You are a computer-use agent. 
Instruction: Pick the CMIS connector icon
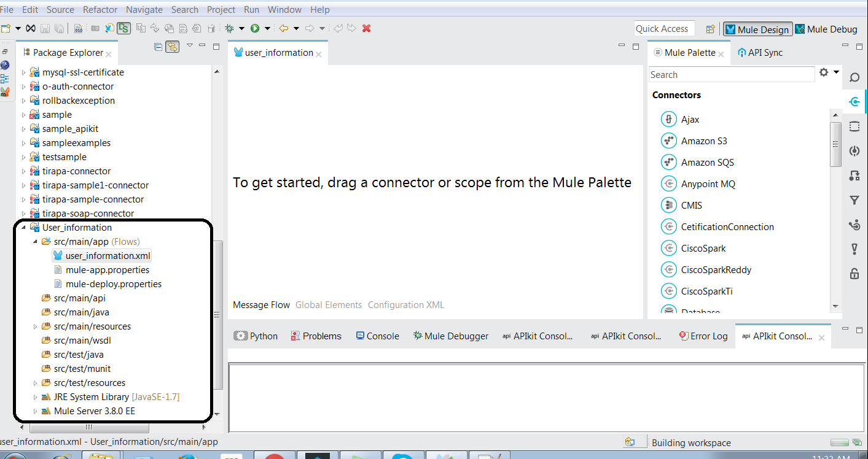coord(668,206)
